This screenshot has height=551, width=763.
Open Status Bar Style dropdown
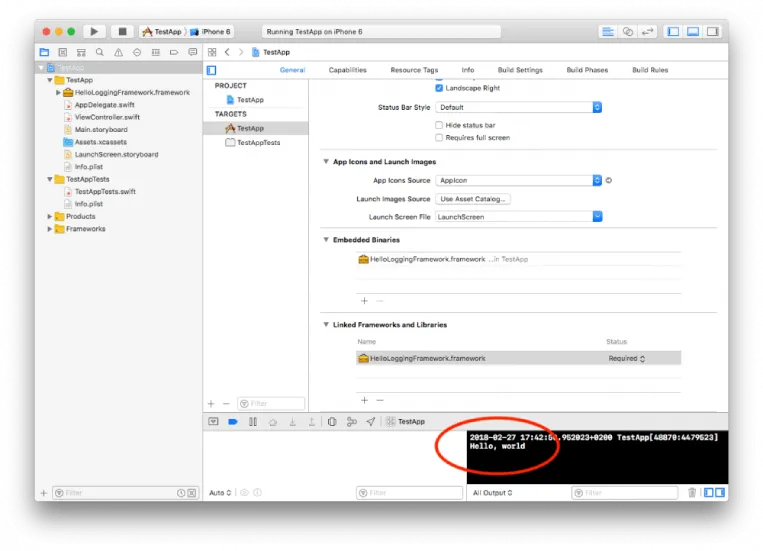pyautogui.click(x=519, y=107)
